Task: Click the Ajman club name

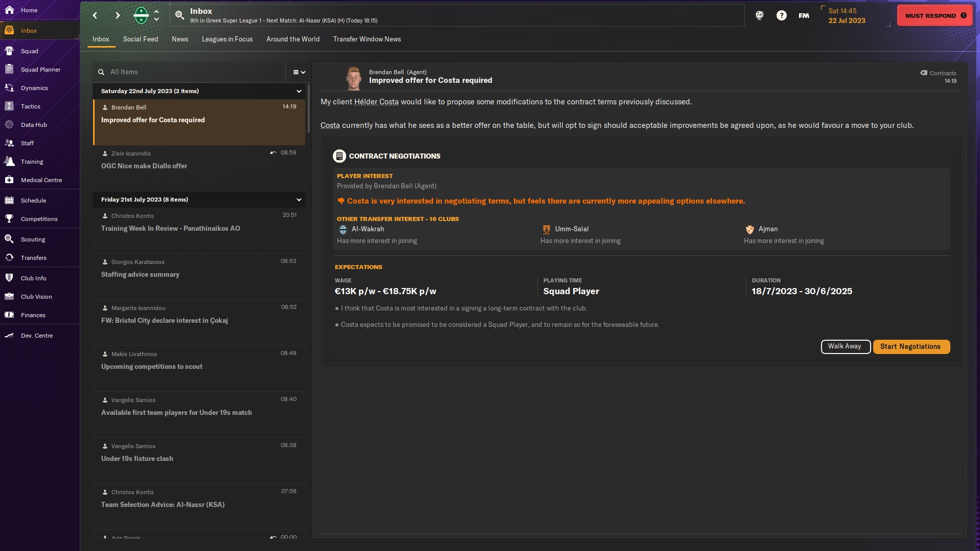Action: 768,229
